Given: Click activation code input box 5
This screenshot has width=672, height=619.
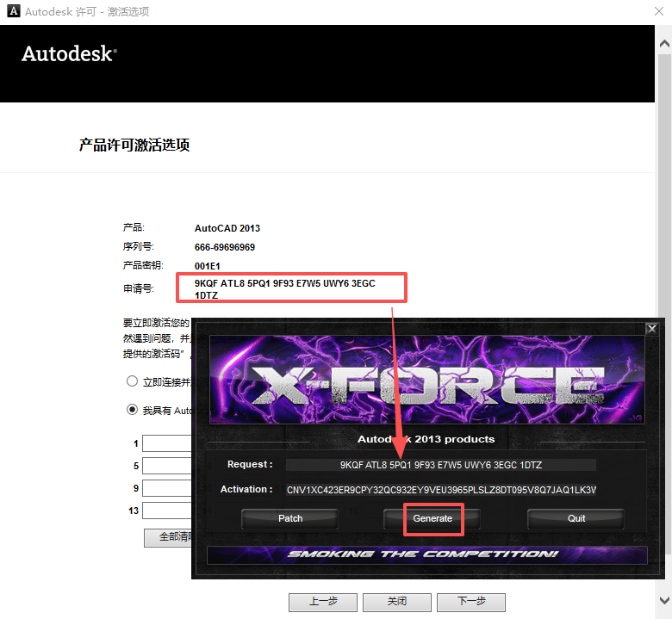Looking at the screenshot, I should (167, 466).
